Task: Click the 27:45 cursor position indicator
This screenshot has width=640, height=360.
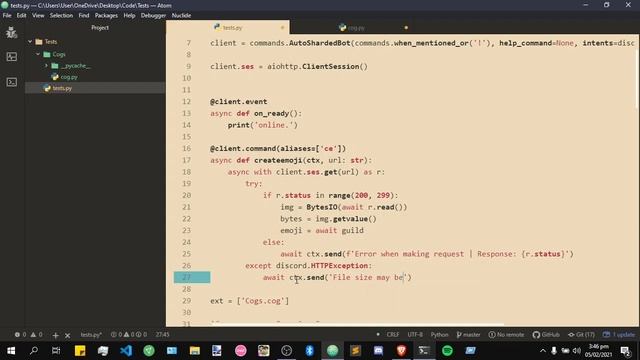Action: coord(162,335)
